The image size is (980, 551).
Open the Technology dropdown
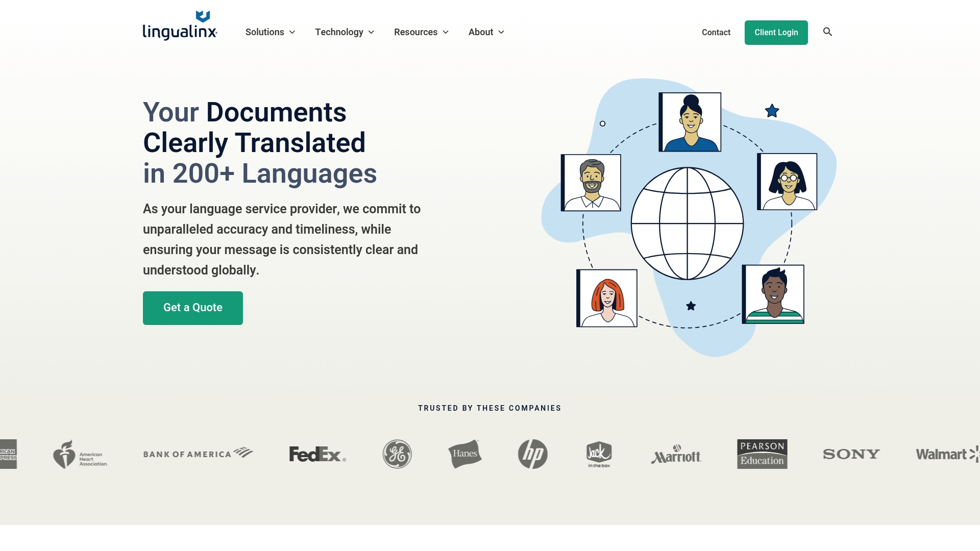coord(345,32)
